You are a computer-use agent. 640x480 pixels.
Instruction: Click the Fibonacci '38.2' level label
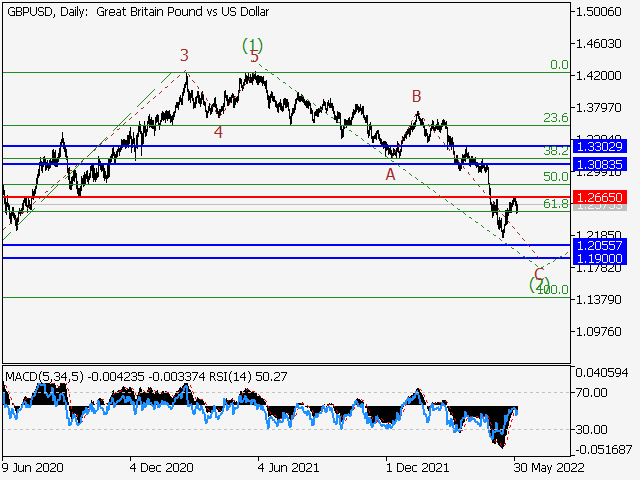pyautogui.click(x=556, y=151)
